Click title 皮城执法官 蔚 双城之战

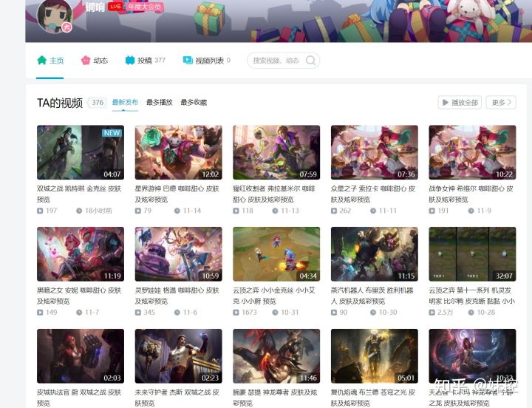point(79,398)
